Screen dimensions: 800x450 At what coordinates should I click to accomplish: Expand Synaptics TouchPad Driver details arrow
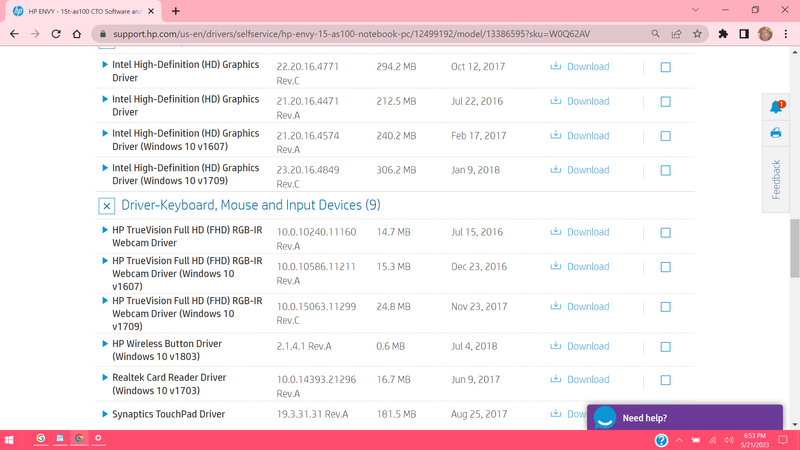[x=105, y=414]
